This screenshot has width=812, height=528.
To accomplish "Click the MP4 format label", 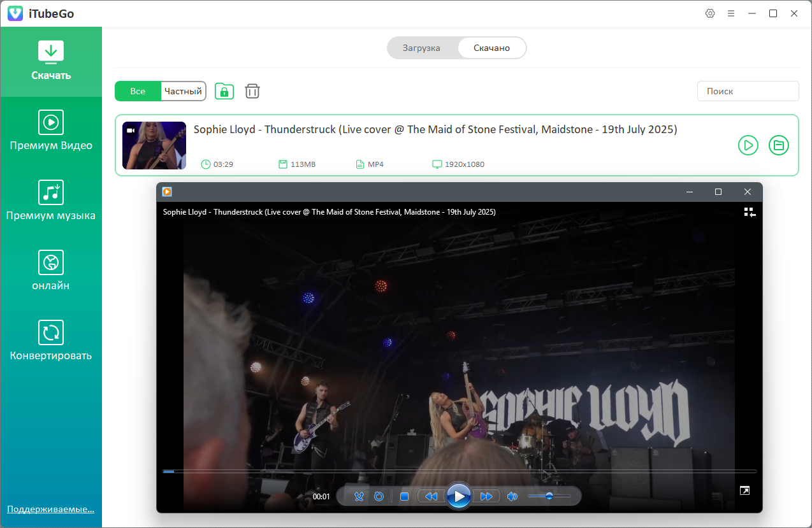I will 375,164.
